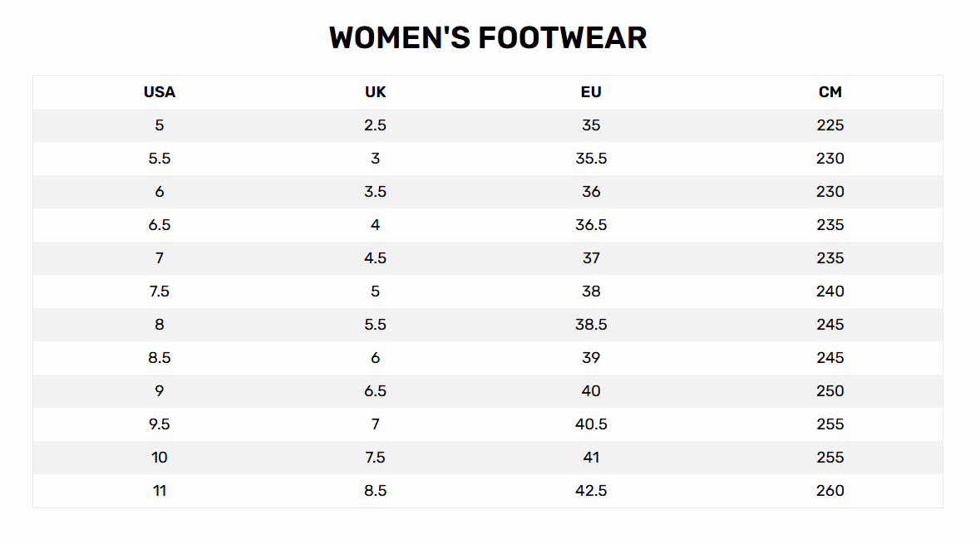Image resolution: width=980 pixels, height=544 pixels.
Task: Click the 250 CM cell
Action: click(x=830, y=391)
